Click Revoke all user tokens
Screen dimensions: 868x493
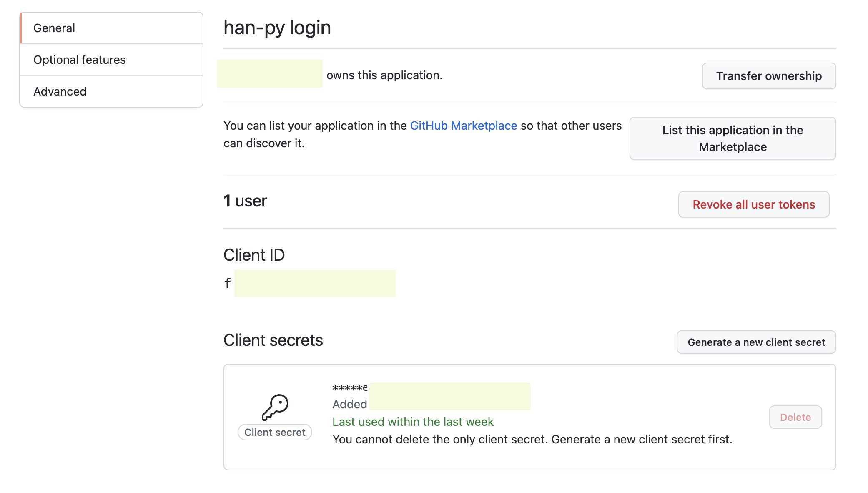(x=753, y=204)
